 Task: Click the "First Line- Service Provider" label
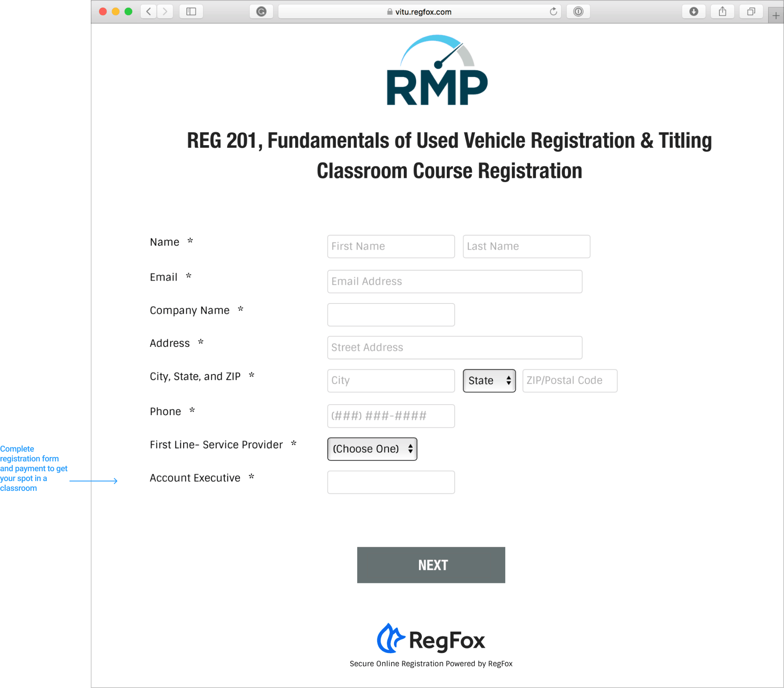(x=216, y=445)
